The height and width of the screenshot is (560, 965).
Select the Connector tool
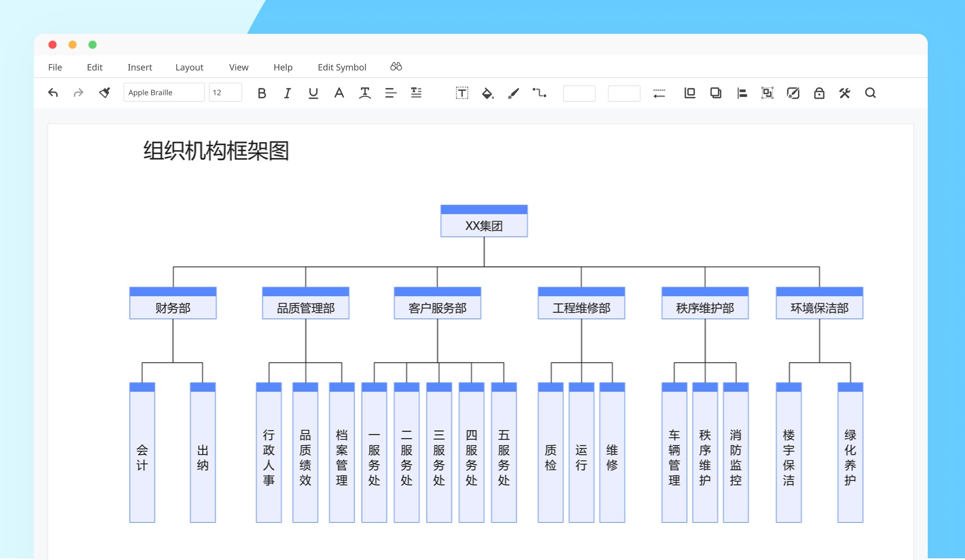(539, 93)
